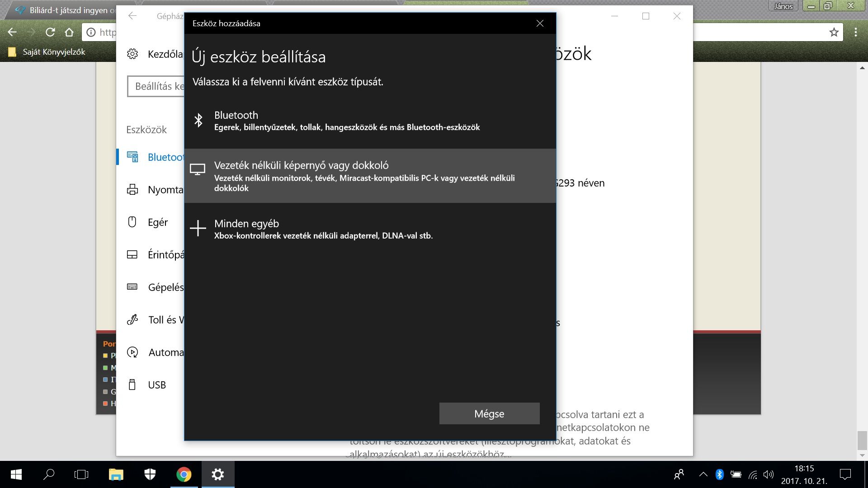Click the Nyomtatók printer icon
The image size is (868, 488).
[132, 190]
